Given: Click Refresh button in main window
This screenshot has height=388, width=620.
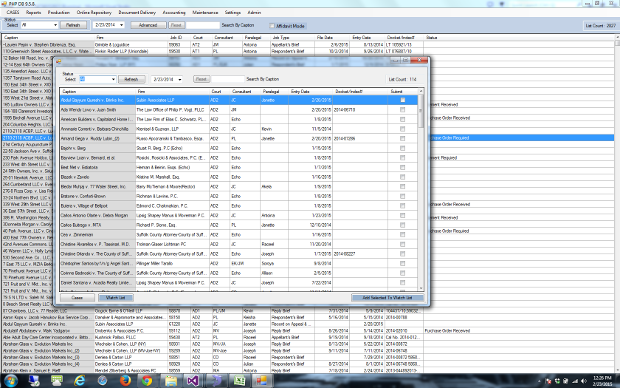Looking at the screenshot, I should click(73, 25).
